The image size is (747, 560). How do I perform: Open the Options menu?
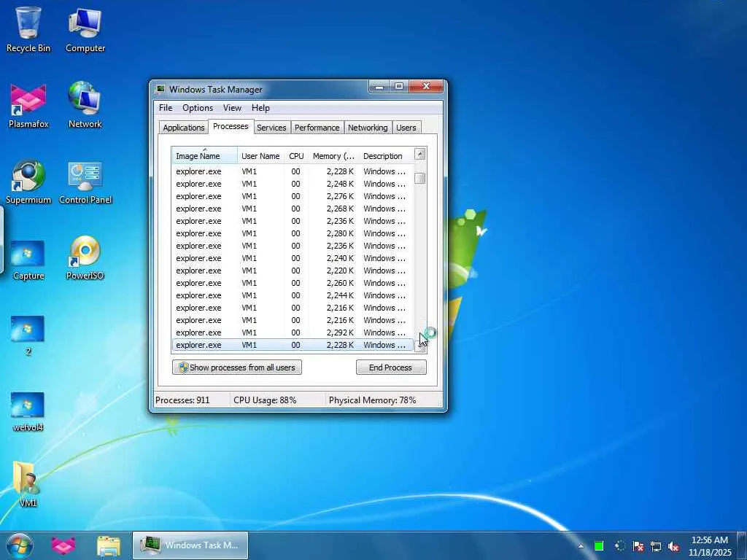(x=197, y=108)
